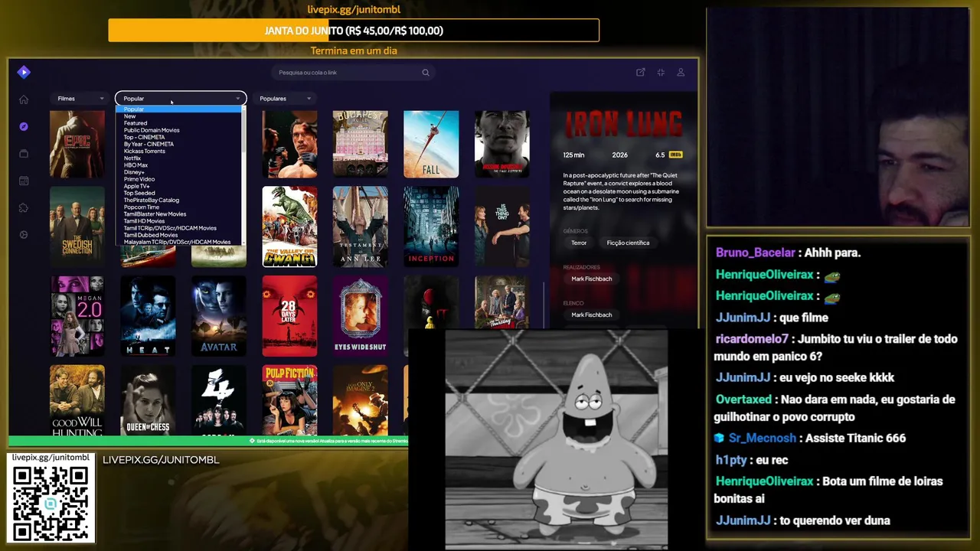Open the 28 Days Later poster

pos(289,316)
